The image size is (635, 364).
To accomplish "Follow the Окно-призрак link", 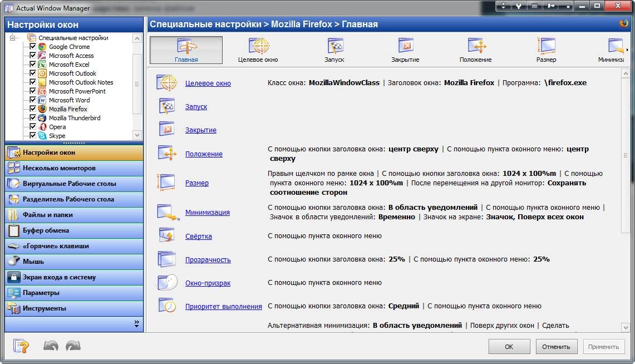I will 208,283.
